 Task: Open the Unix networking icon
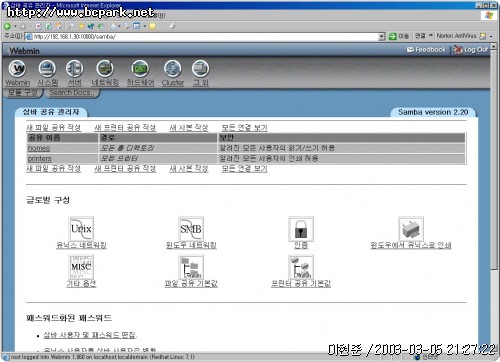(x=81, y=229)
